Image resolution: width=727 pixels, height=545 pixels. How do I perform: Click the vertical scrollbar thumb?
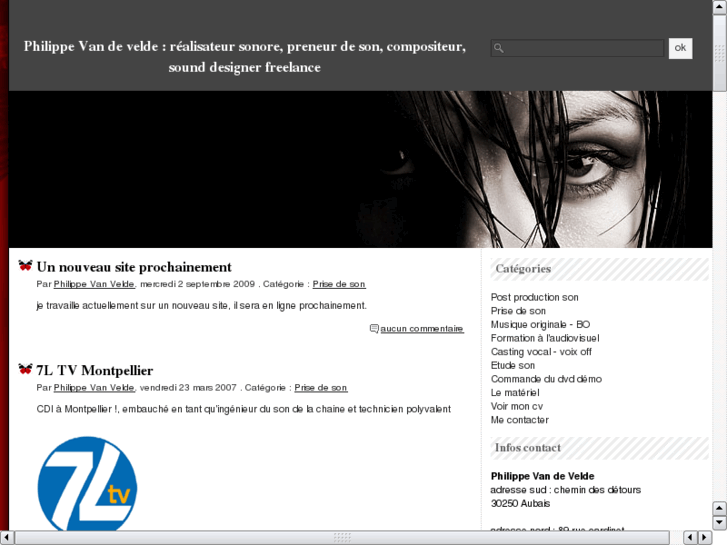tap(719, 53)
